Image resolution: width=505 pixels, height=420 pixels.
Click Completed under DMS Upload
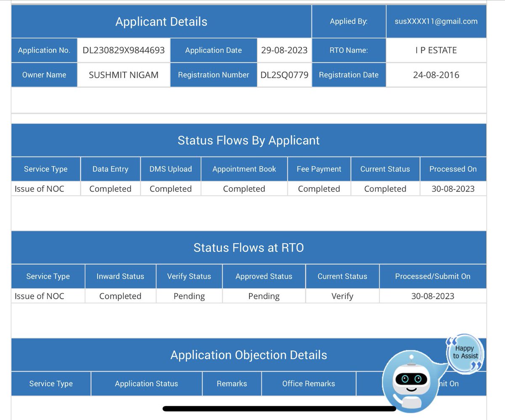171,189
